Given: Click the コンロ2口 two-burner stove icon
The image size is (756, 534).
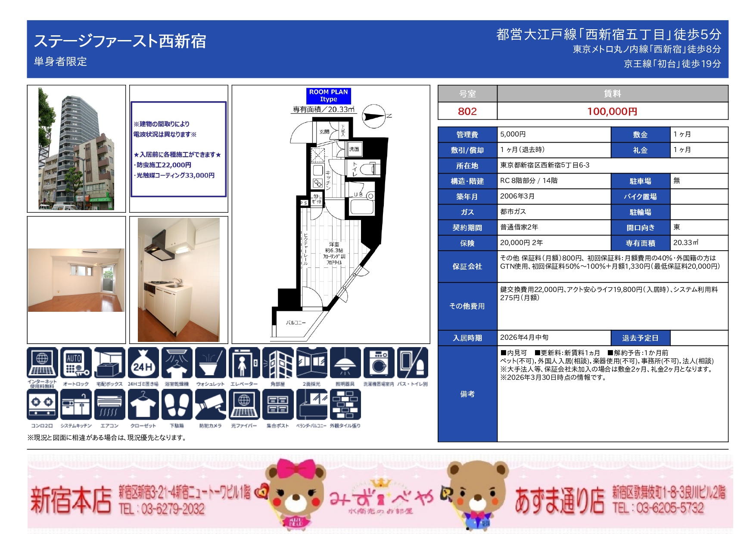Looking at the screenshot, I should (42, 404).
